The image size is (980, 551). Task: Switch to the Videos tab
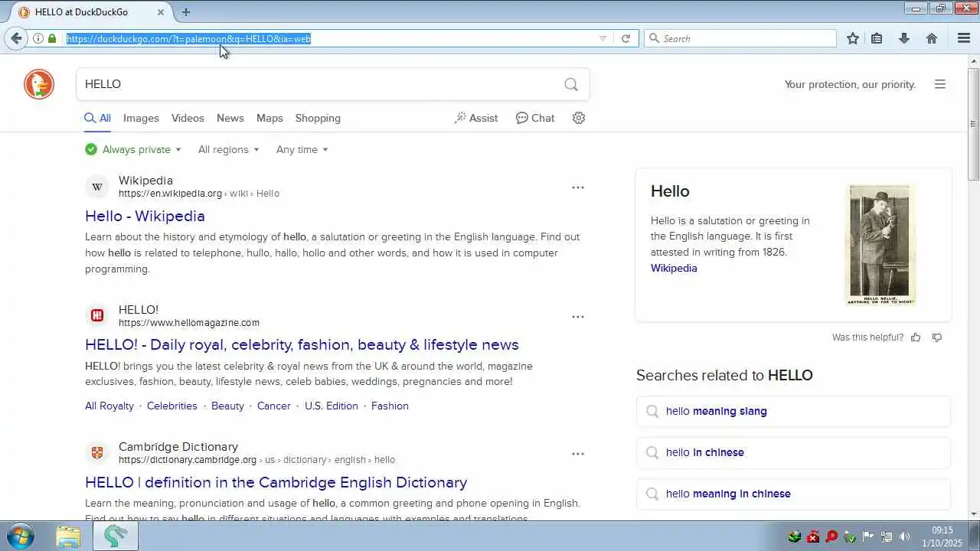(188, 118)
